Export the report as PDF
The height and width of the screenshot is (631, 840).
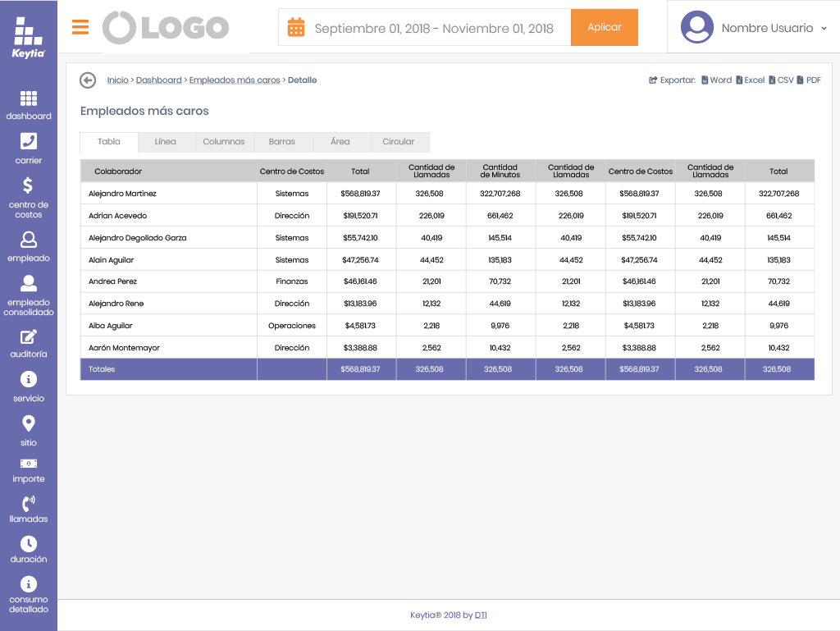pos(809,80)
